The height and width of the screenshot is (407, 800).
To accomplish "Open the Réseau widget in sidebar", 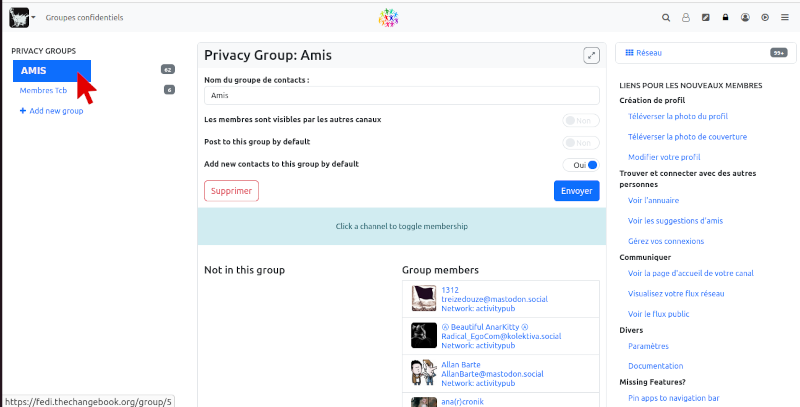I will point(706,53).
